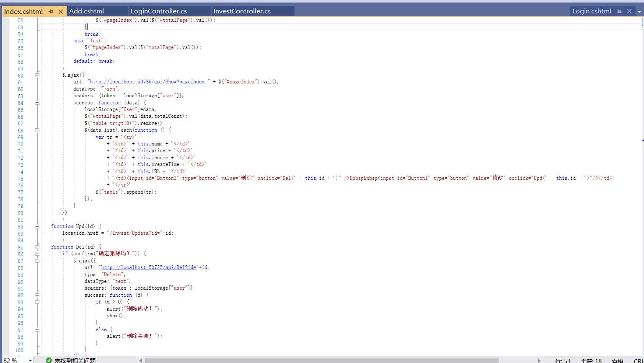
Task: Click the show(); call on line 95
Action: pos(116,316)
